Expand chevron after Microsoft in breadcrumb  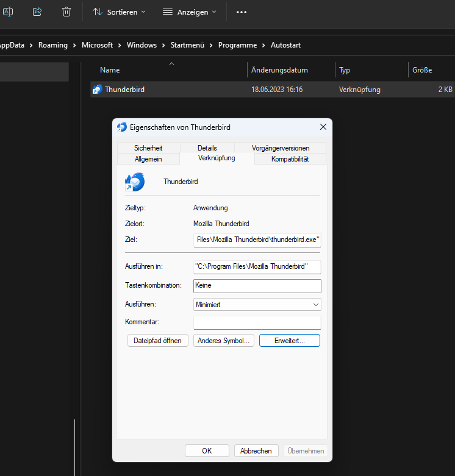(x=120, y=45)
